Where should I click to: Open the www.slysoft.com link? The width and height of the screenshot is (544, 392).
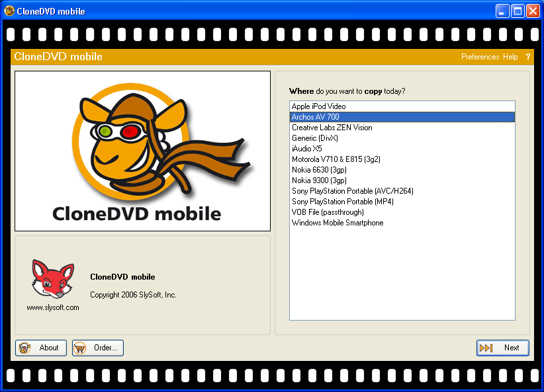[x=53, y=307]
